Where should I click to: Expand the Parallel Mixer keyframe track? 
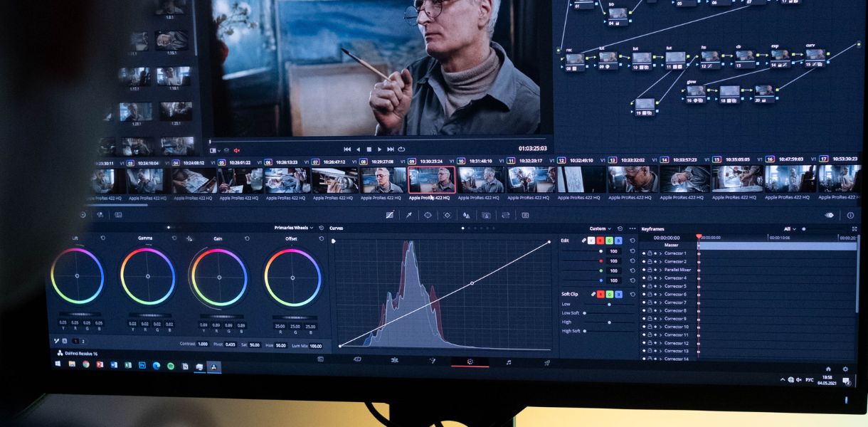pos(660,270)
